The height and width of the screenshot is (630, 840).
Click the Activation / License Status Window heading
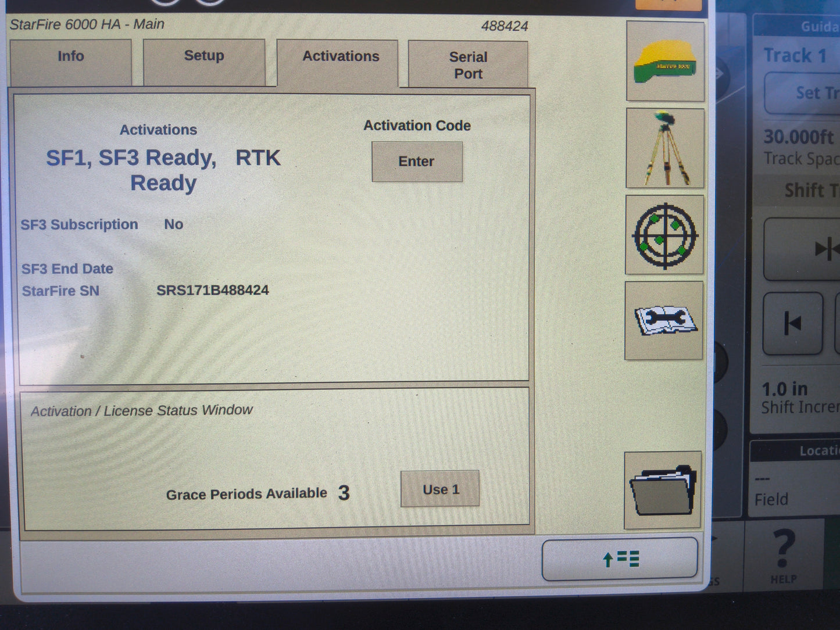coord(142,410)
